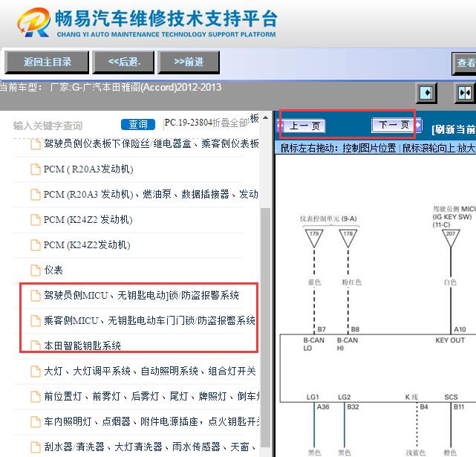This screenshot has width=476, height=457.
Task: Click document icon beside PCM ( R20A3发动机)
Action: (x=36, y=169)
